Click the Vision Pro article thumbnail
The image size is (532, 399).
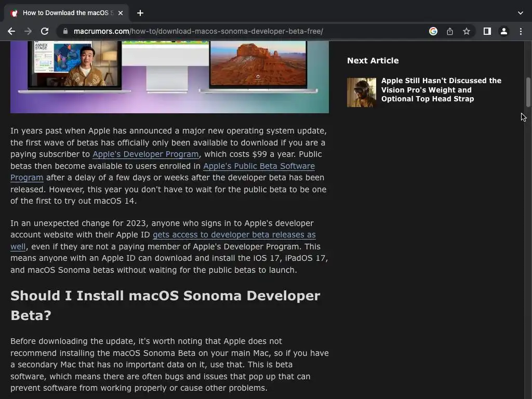(362, 92)
